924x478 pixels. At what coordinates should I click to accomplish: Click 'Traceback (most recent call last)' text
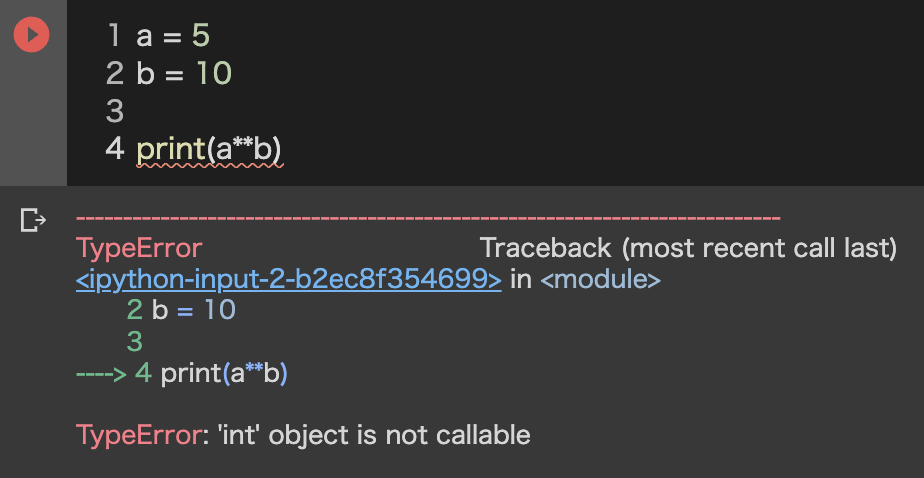[x=688, y=248]
